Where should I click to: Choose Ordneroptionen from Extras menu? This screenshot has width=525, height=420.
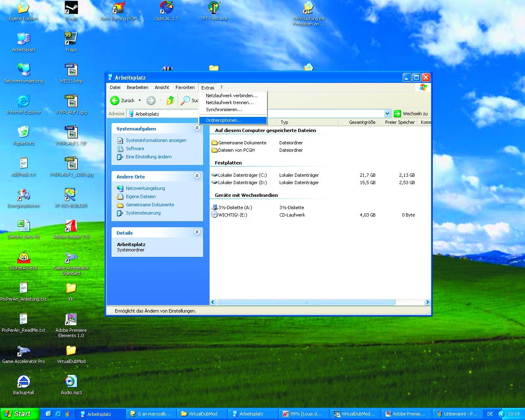pos(233,120)
